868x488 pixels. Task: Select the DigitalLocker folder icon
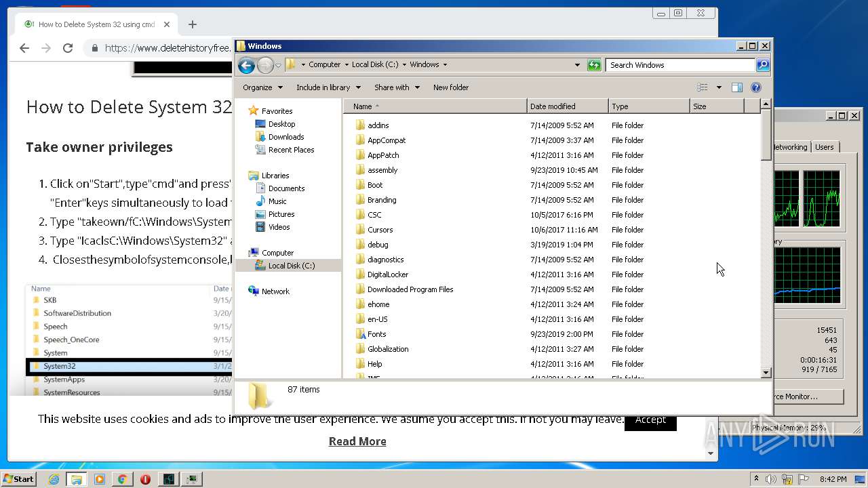point(360,274)
